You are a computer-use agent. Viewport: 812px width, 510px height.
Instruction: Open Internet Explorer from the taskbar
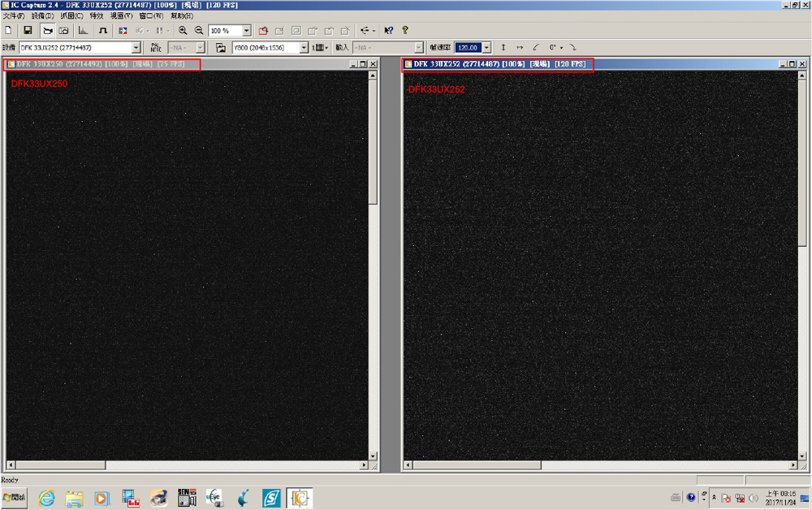point(47,497)
